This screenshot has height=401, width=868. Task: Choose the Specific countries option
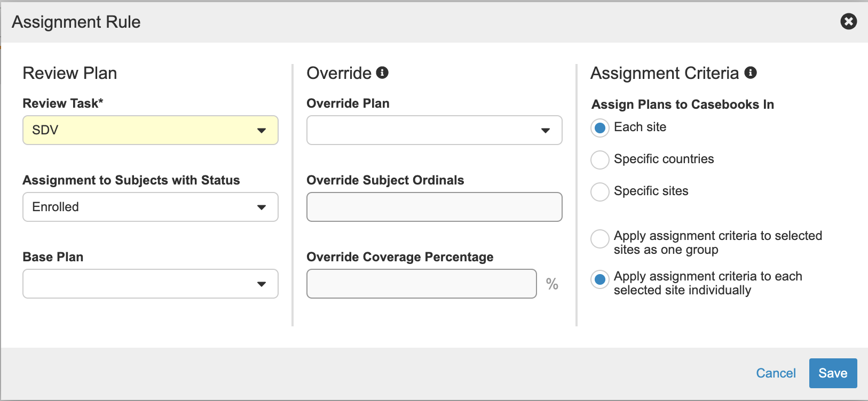coord(600,159)
